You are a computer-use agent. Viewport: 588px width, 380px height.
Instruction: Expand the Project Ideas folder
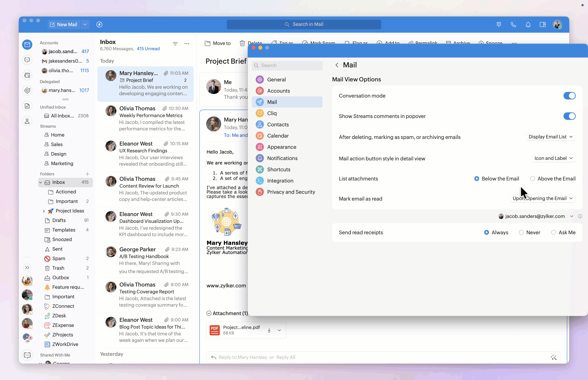[44, 211]
